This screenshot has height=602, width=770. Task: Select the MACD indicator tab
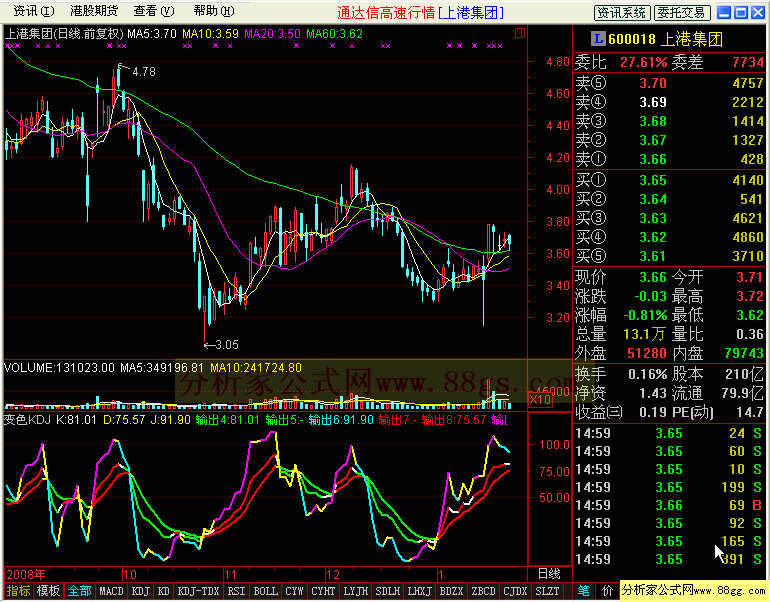111,591
